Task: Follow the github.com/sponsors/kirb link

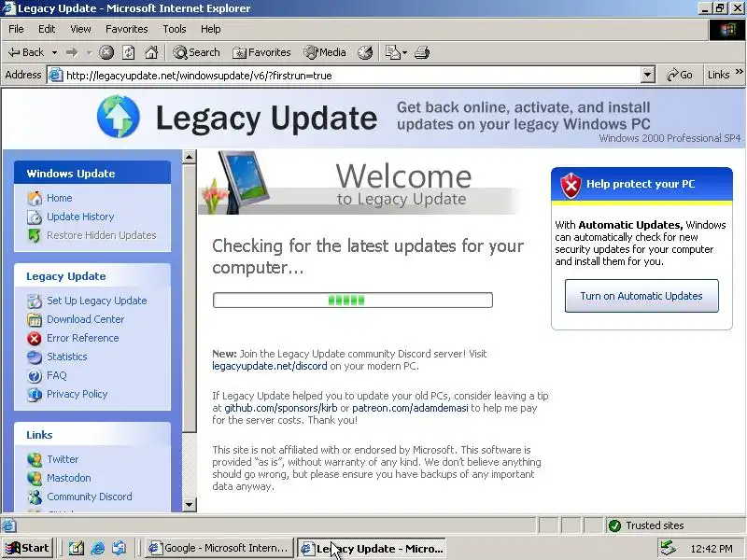Action: pyautogui.click(x=281, y=408)
